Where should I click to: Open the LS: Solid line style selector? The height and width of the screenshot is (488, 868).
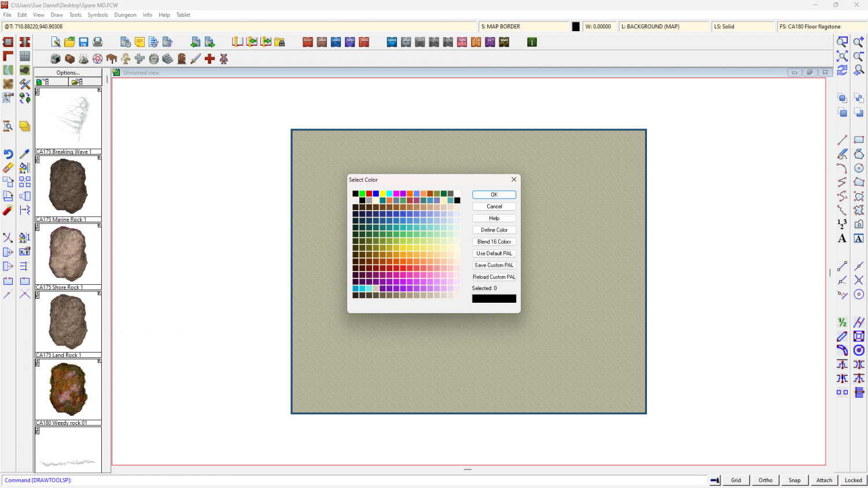(x=743, y=27)
